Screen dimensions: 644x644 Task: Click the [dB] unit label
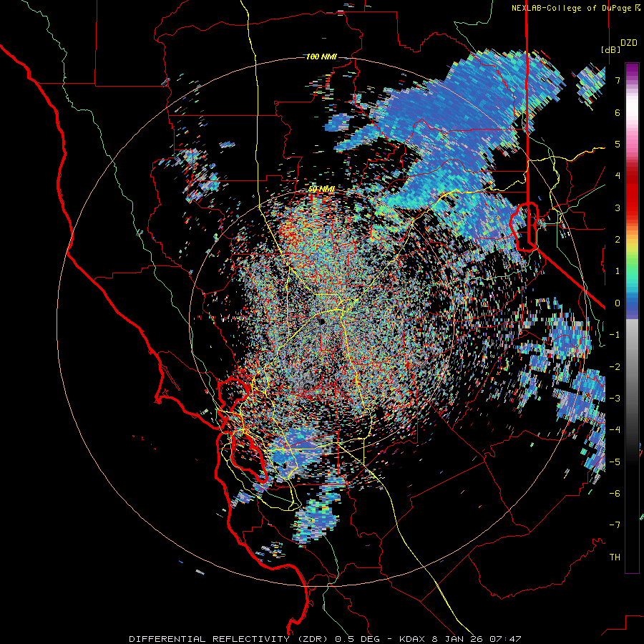pyautogui.click(x=611, y=49)
